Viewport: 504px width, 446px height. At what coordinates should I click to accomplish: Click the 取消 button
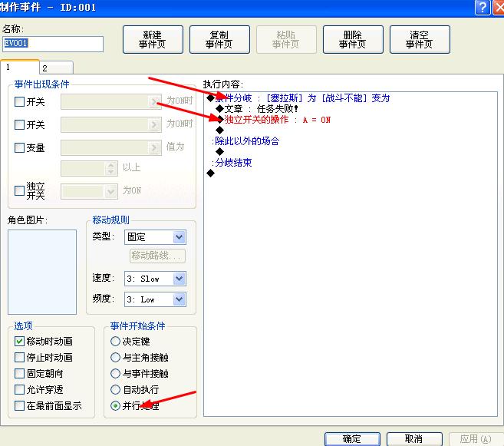pyautogui.click(x=414, y=439)
